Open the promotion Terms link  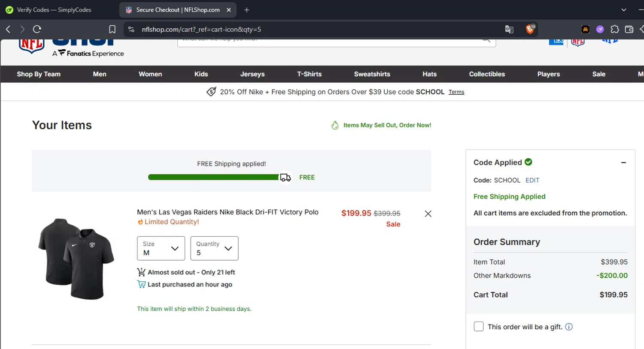coord(456,92)
